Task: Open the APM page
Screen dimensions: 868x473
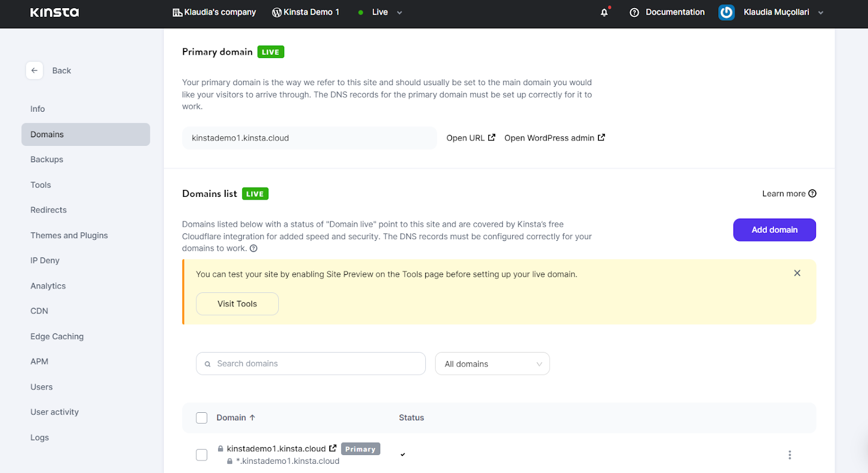Action: 39,361
